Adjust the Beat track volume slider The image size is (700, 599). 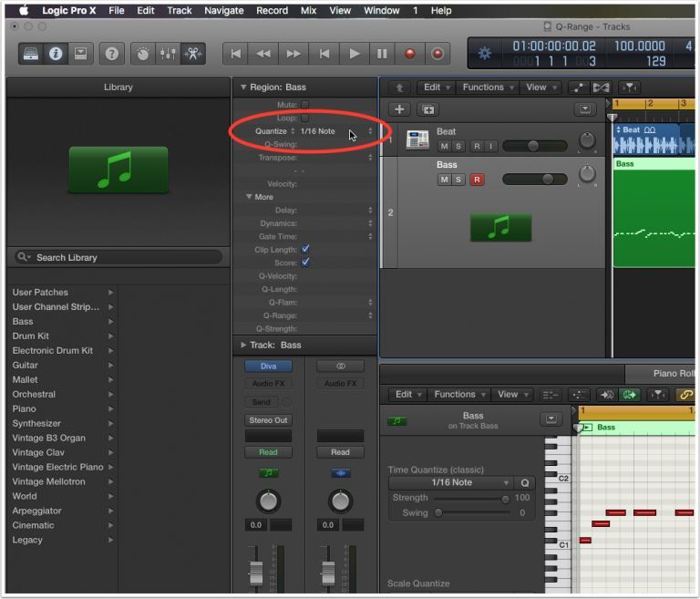click(x=535, y=146)
